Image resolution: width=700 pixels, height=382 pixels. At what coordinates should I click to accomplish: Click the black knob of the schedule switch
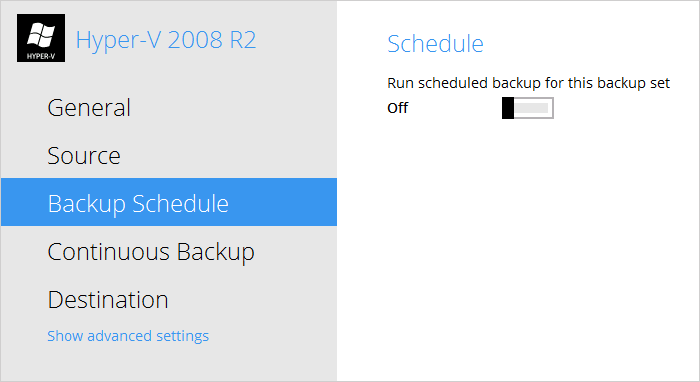(508, 108)
